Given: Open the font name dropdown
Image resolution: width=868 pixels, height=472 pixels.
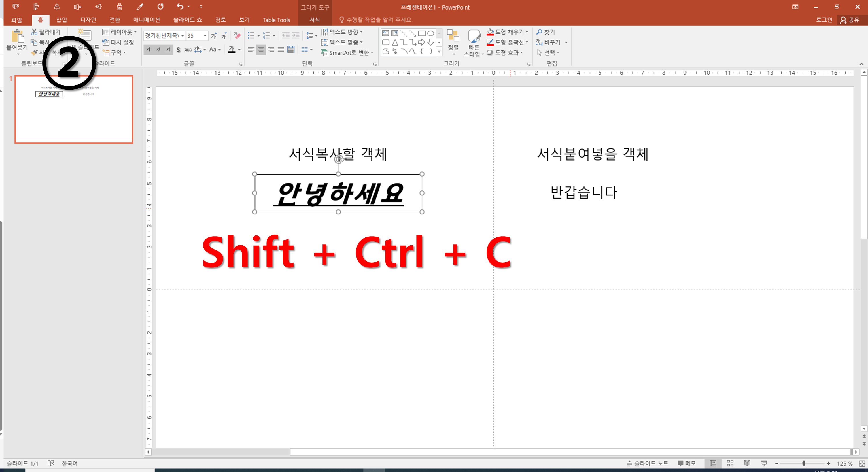Looking at the screenshot, I should tap(183, 35).
